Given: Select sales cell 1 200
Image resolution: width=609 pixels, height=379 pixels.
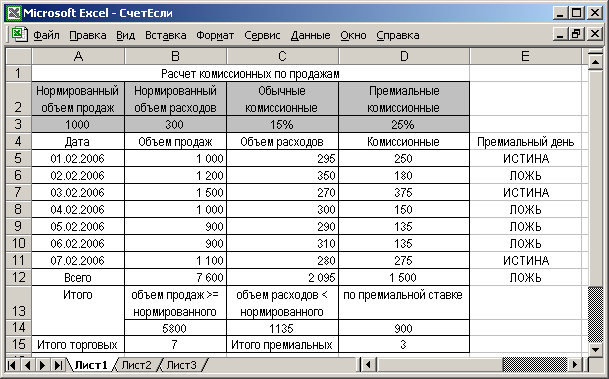Looking at the screenshot, I should (x=176, y=176).
